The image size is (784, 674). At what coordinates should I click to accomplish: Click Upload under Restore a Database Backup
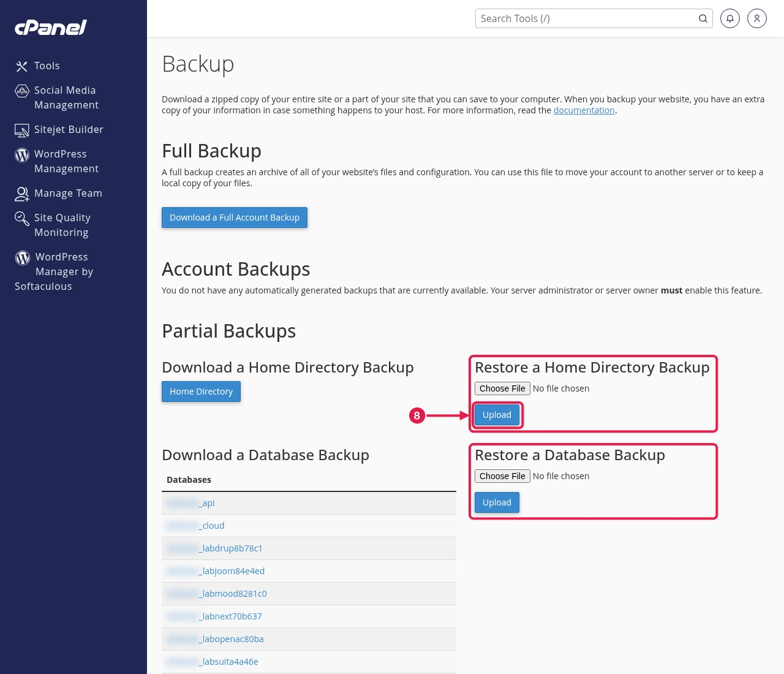coord(497,502)
